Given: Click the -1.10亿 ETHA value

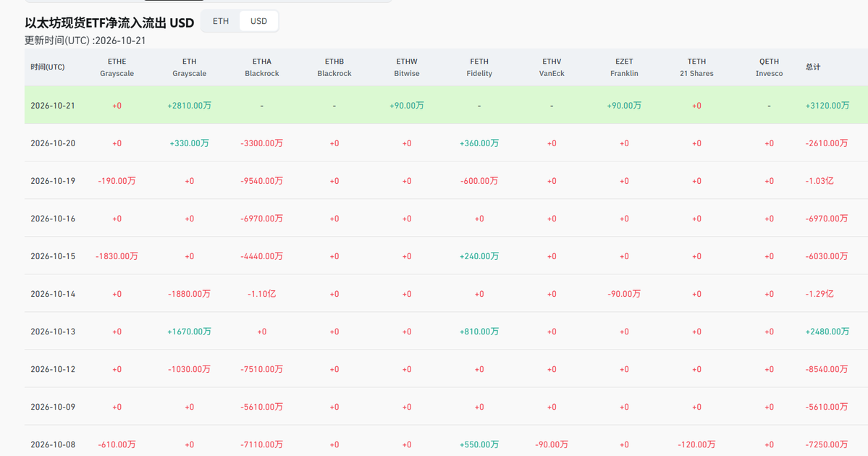Looking at the screenshot, I should [x=262, y=294].
